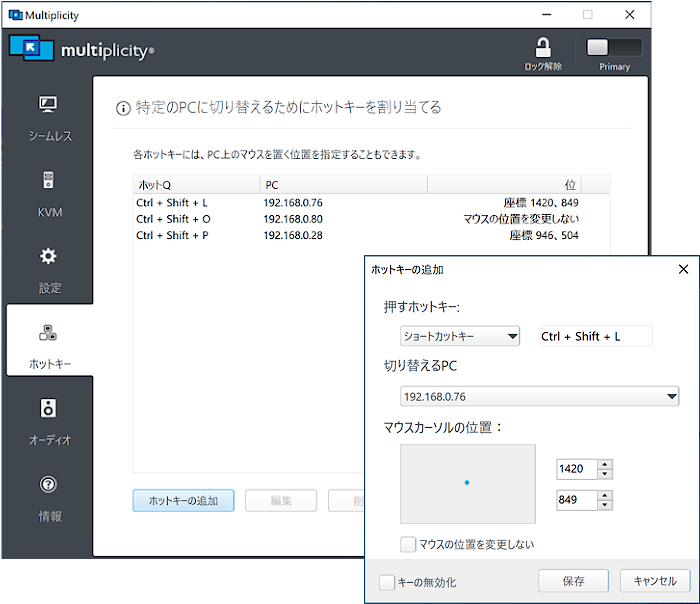Viewport: 700px width, 604px height.
Task: Select the ホットキー sidebar tab
Action: click(49, 341)
